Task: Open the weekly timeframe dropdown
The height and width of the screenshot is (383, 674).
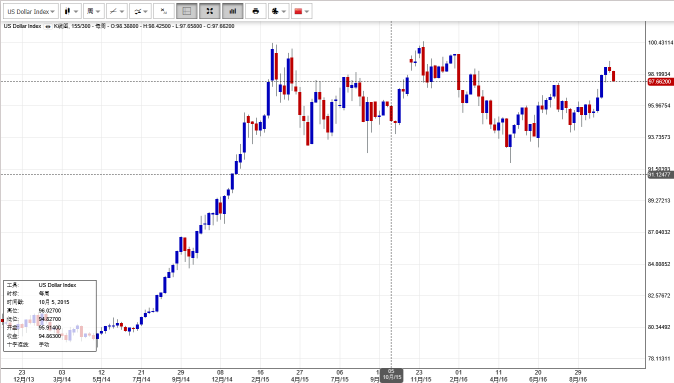Action: pyautogui.click(x=93, y=11)
